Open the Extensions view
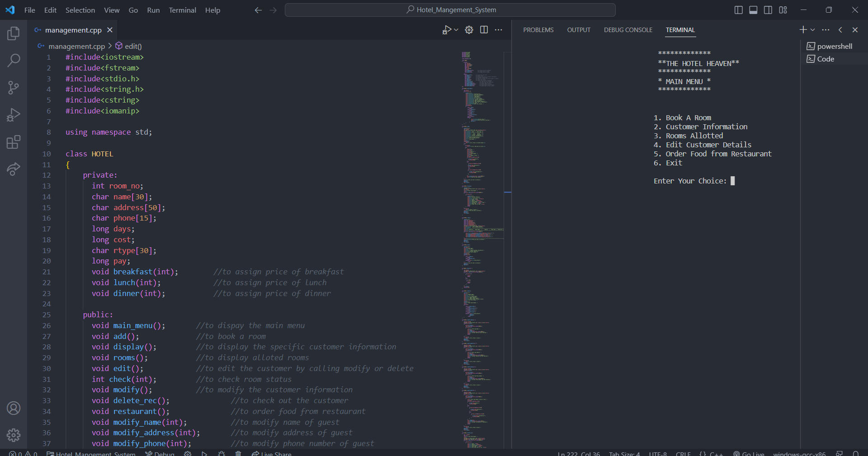Screen dimensions: 868x456 [14, 142]
